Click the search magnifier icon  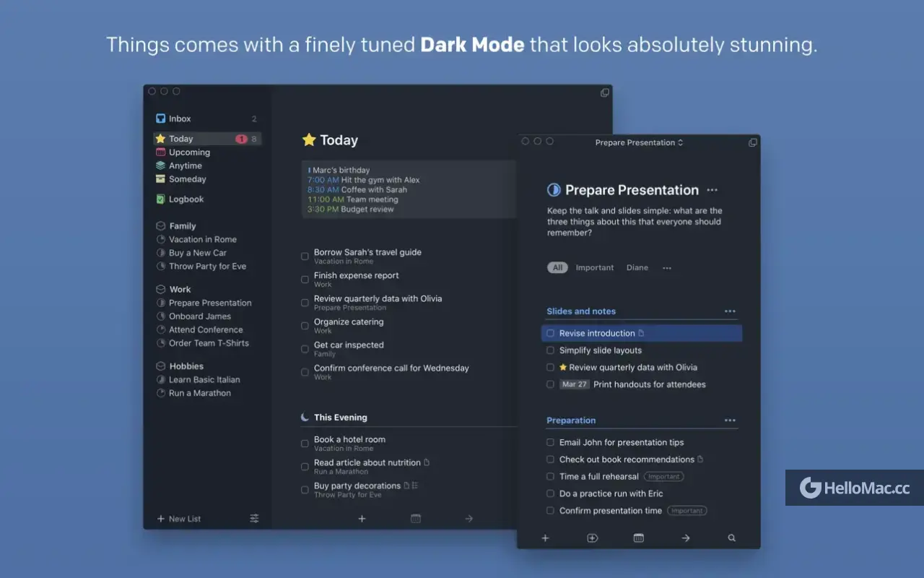(731, 538)
